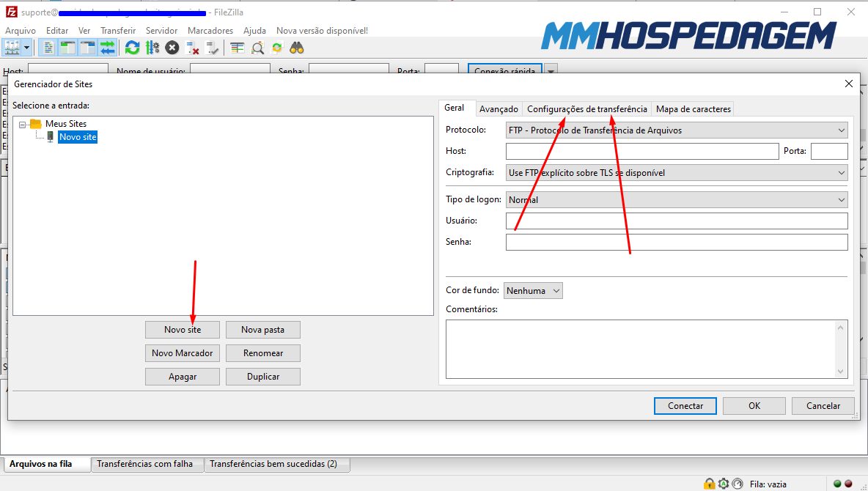The image size is (868, 491).
Task: Switch to the Mapa de caracteres tab
Action: tap(693, 109)
